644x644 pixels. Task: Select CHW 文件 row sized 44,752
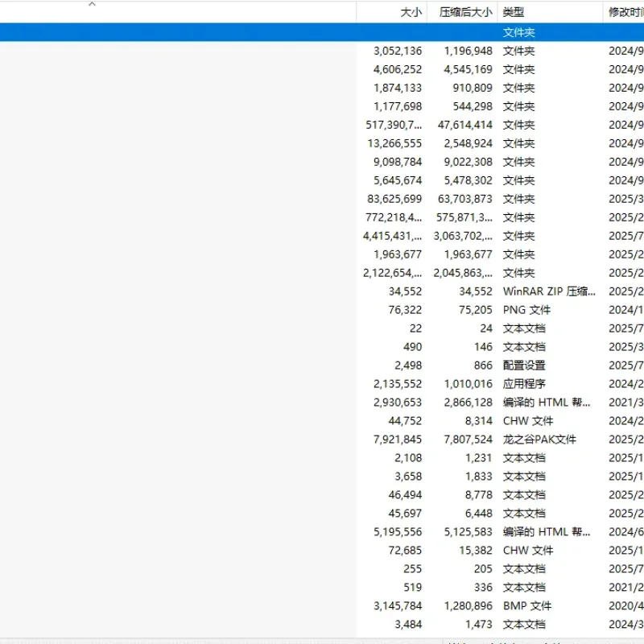[322, 420]
